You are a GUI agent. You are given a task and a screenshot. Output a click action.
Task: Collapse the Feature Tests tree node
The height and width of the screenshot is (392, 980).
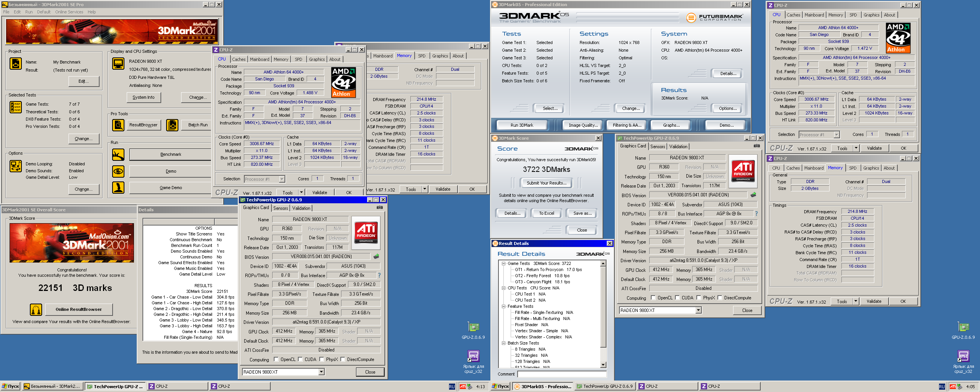(504, 306)
